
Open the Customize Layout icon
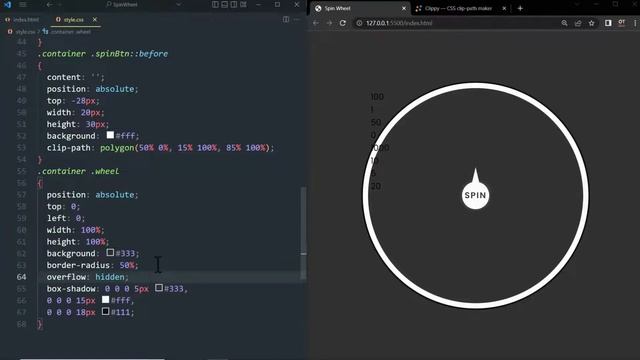coord(243,4)
